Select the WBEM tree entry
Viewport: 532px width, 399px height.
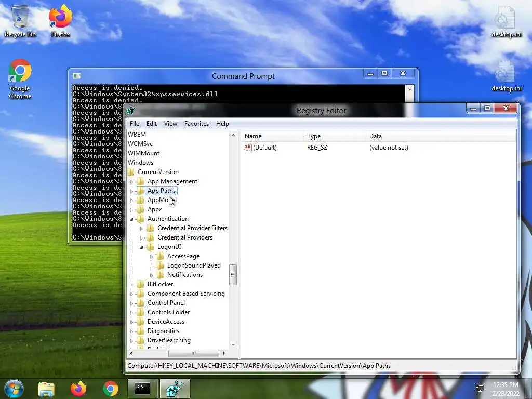coord(137,135)
